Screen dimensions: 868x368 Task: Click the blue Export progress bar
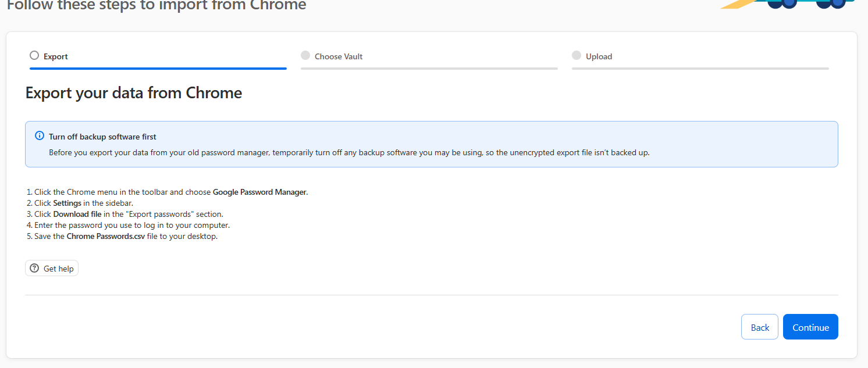[158, 69]
